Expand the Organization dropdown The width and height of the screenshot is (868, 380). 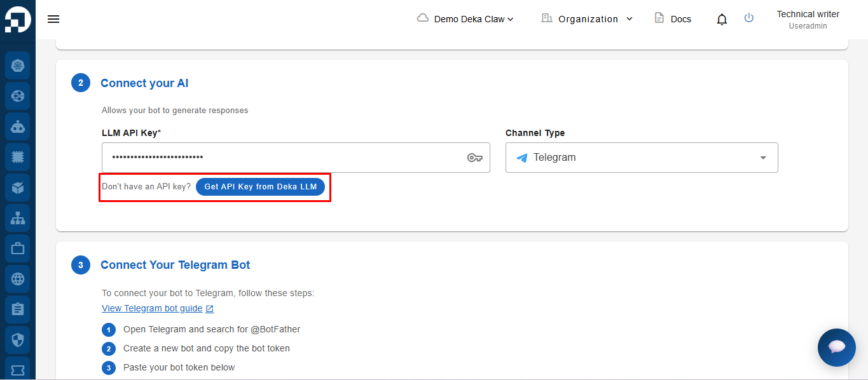tap(587, 19)
